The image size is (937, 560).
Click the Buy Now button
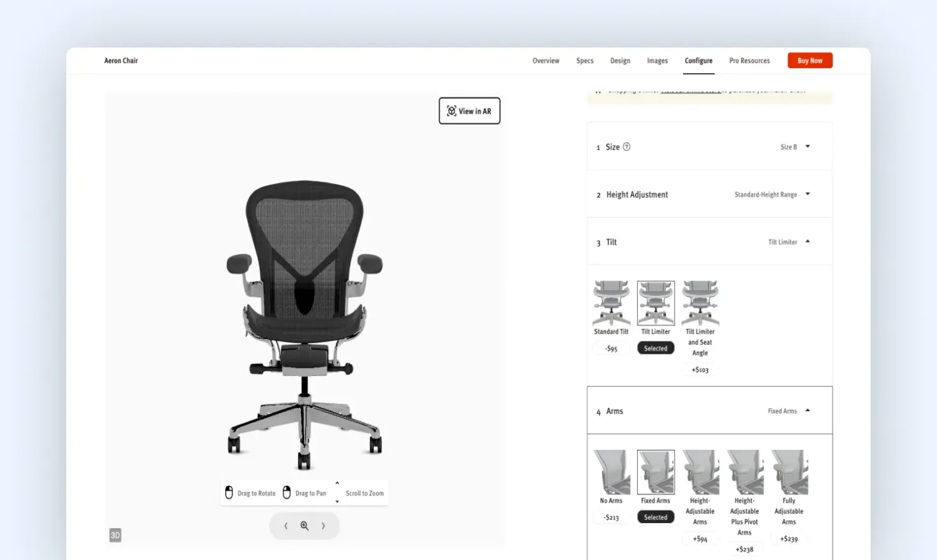point(810,60)
